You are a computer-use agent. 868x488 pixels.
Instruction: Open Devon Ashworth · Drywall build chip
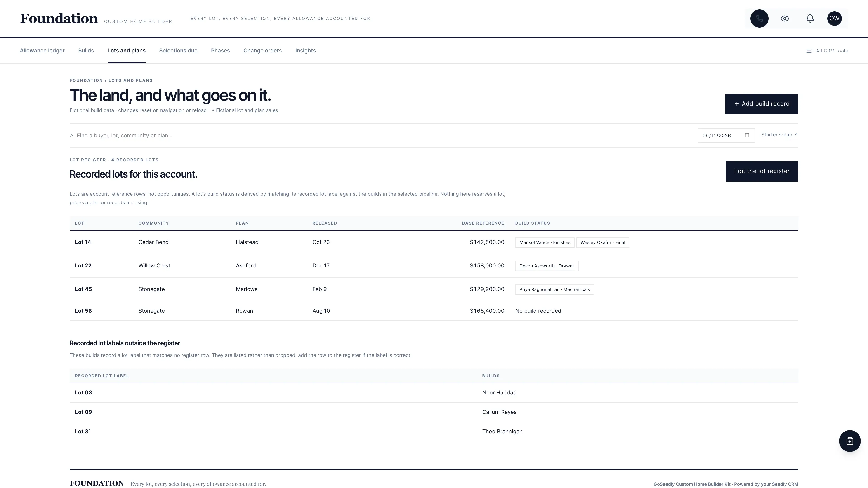(x=547, y=266)
